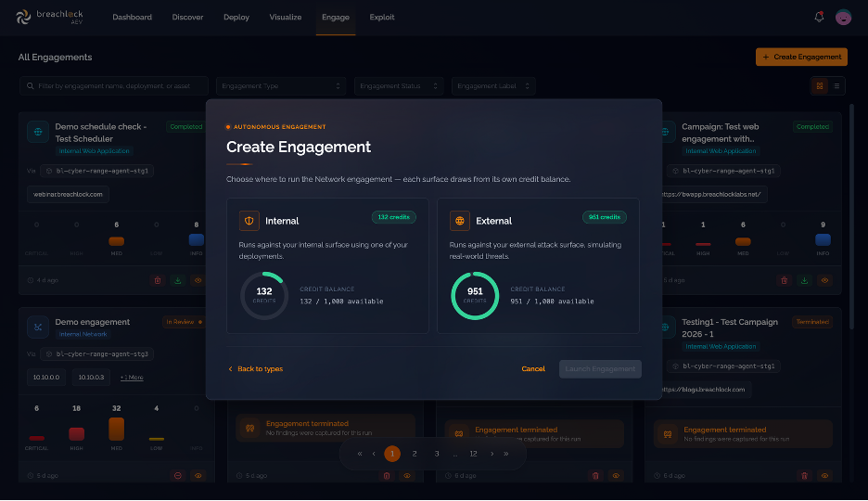Go to first page of pagination
Viewport: 868px width, 501px height.
click(360, 454)
